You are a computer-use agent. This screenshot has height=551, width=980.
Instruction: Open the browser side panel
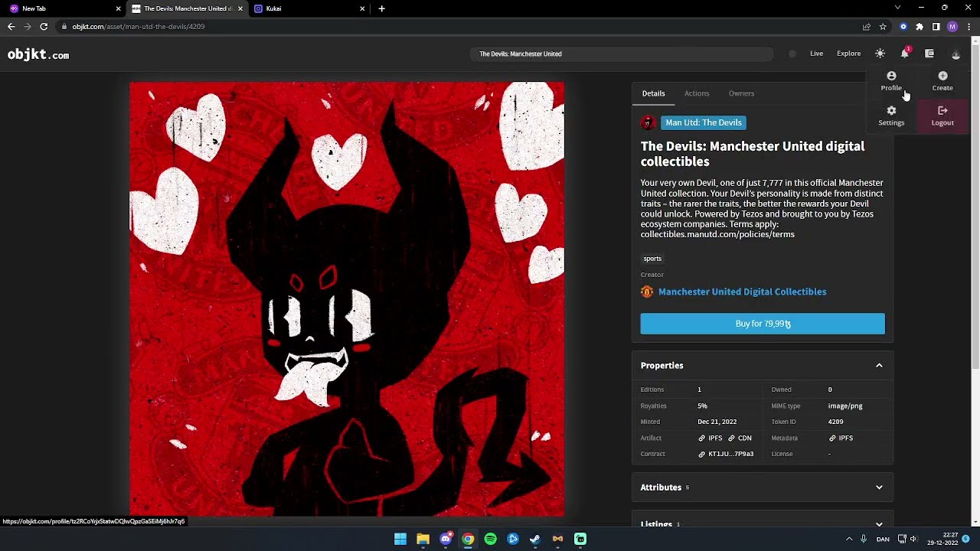coord(936,27)
